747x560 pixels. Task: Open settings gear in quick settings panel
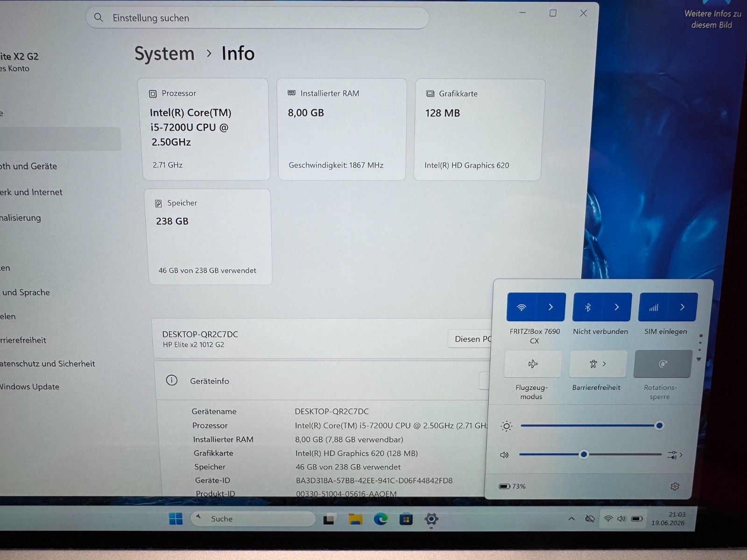pyautogui.click(x=675, y=486)
